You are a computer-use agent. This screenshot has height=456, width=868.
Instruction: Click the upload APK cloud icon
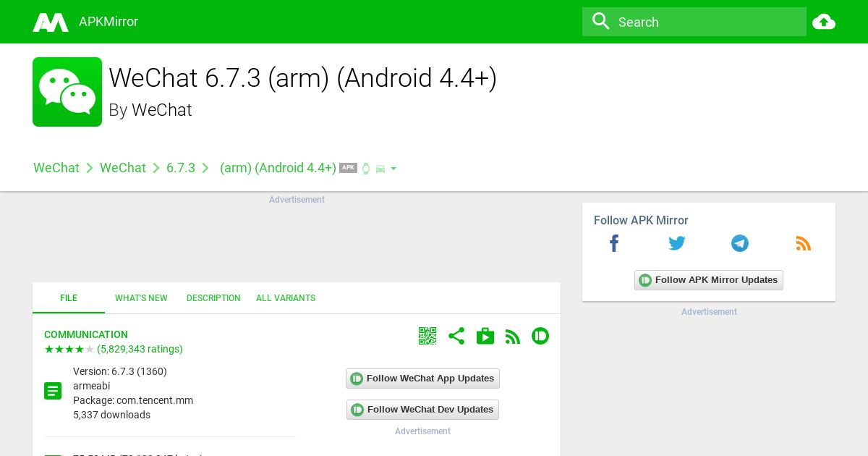[x=824, y=22]
